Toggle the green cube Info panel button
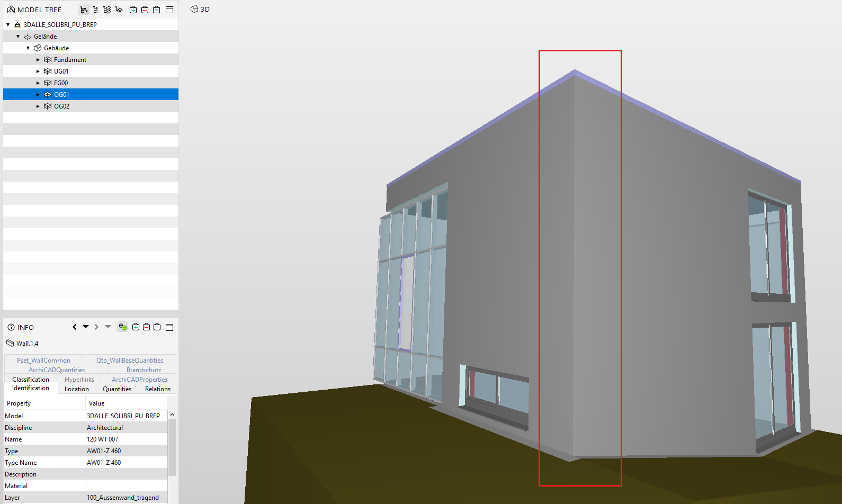The image size is (842, 504). [123, 327]
